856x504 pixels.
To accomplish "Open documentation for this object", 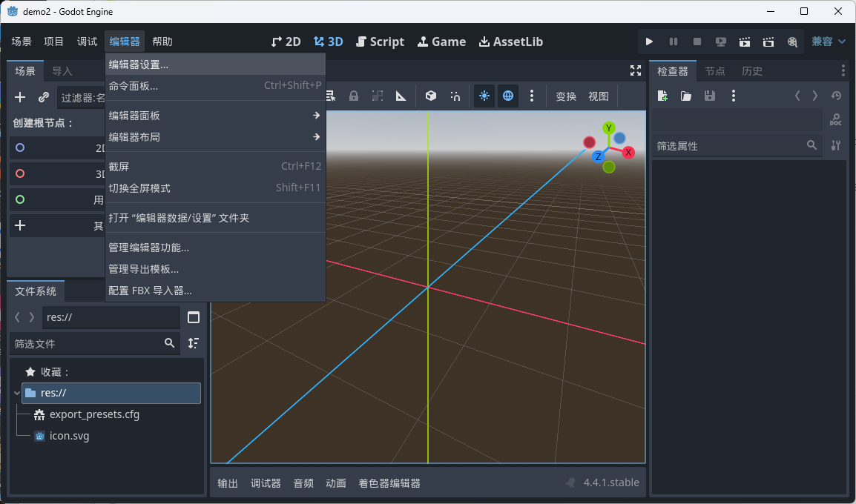I will 836,119.
